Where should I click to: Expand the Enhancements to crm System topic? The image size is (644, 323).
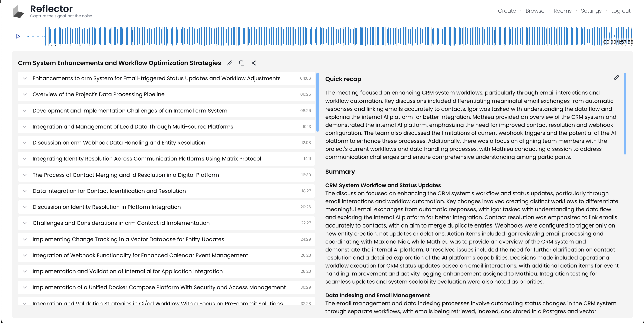pyautogui.click(x=25, y=78)
